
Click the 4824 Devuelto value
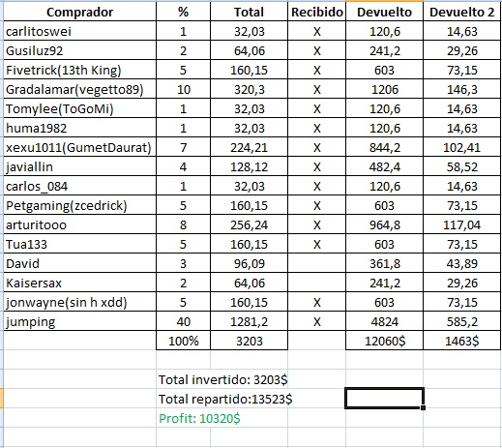click(x=384, y=321)
